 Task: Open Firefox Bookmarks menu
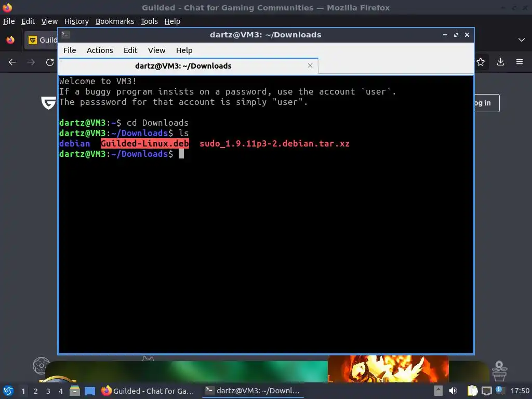tap(115, 21)
